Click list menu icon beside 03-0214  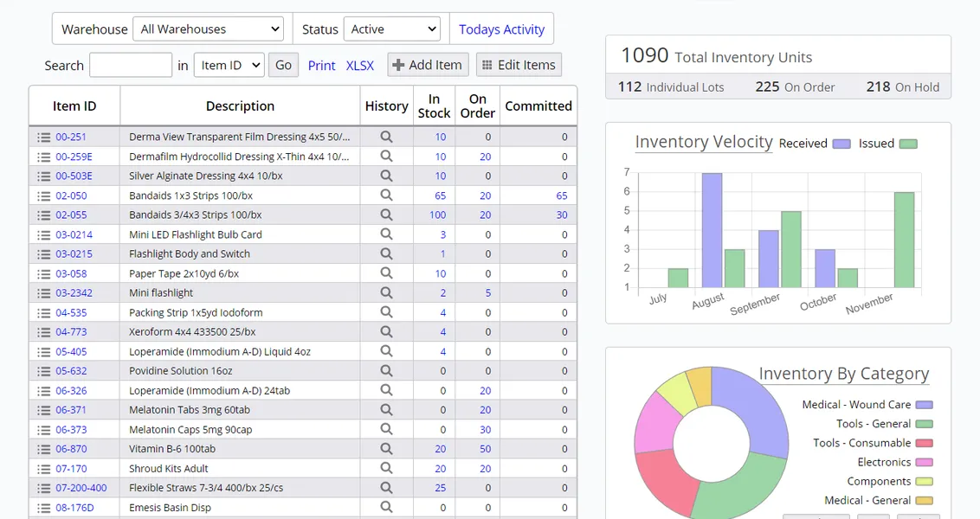pyautogui.click(x=44, y=234)
